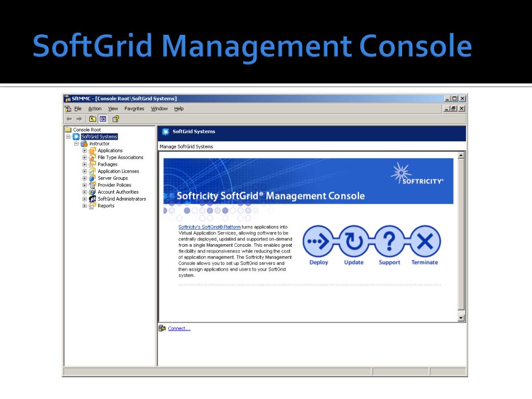Screen dimensions: 532x399
Task: Collapse the SoftGrid Systems tree node
Action: coord(68,137)
